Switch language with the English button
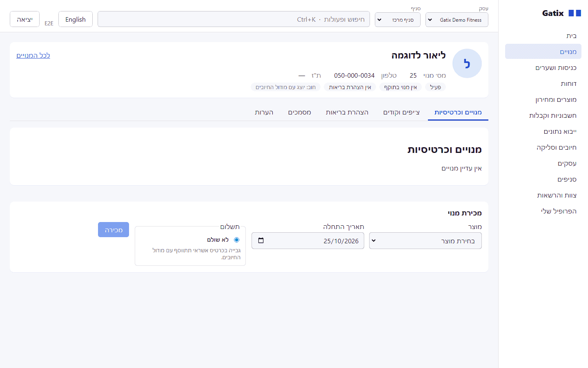588x368 pixels. pyautogui.click(x=76, y=19)
